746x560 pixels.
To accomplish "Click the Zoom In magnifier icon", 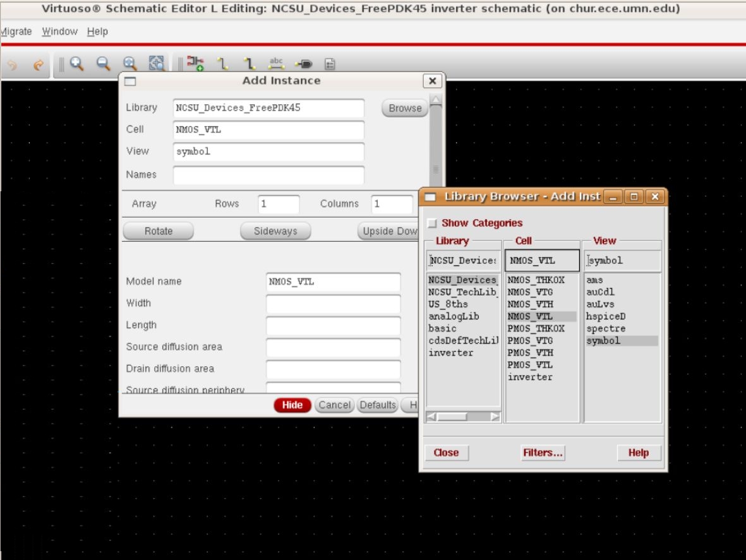I will 77,63.
